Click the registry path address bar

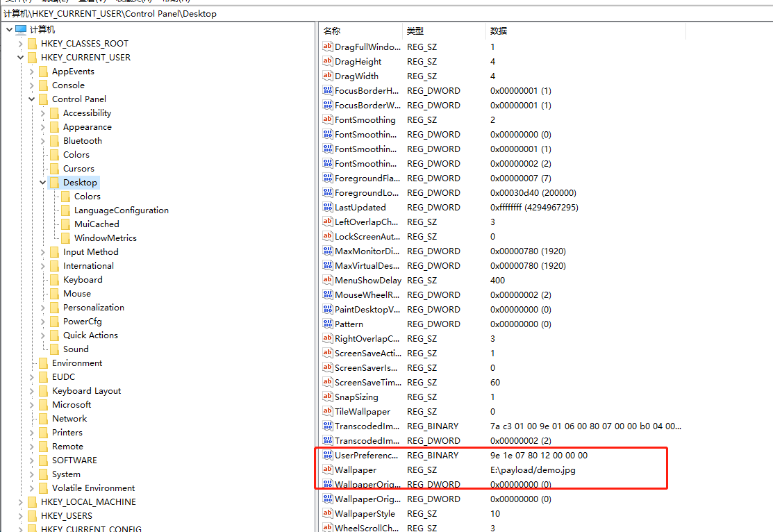pos(386,14)
